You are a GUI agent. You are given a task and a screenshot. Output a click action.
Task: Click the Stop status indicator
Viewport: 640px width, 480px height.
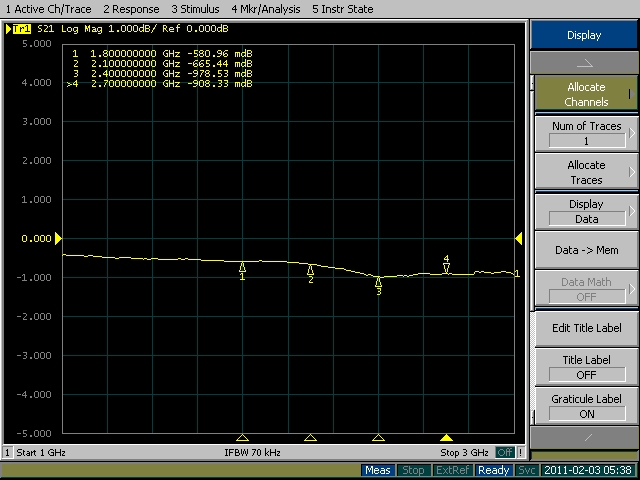413,471
